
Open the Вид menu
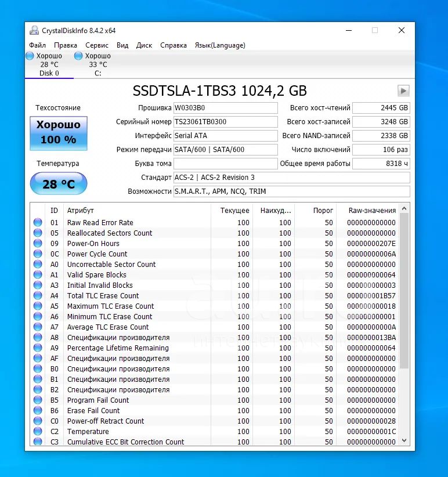click(122, 45)
